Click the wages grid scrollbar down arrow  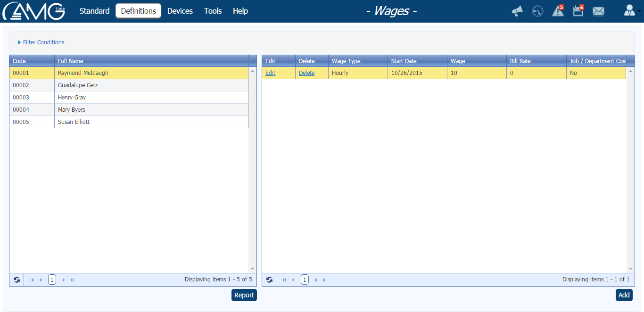[630, 269]
